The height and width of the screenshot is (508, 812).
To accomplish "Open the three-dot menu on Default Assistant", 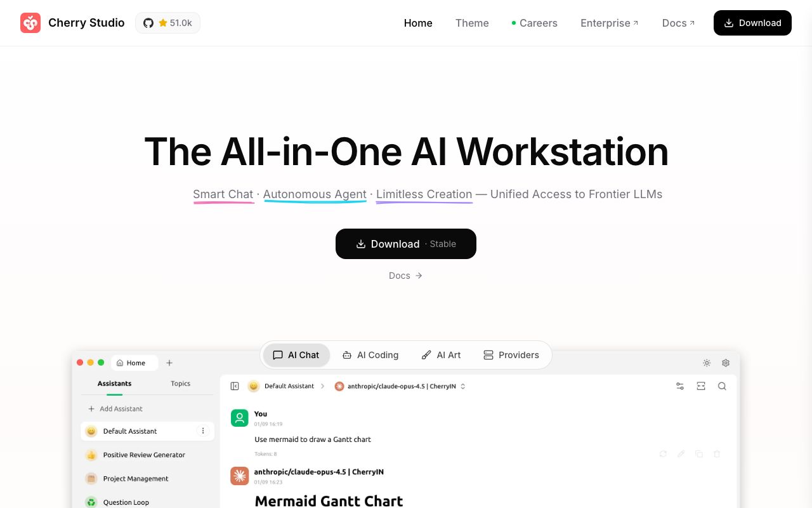I will pos(203,431).
